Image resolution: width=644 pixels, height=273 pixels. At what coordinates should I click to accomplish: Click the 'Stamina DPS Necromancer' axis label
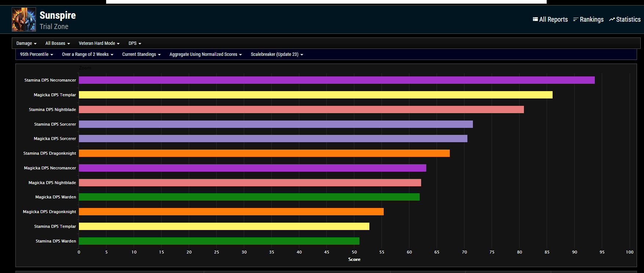pos(50,80)
